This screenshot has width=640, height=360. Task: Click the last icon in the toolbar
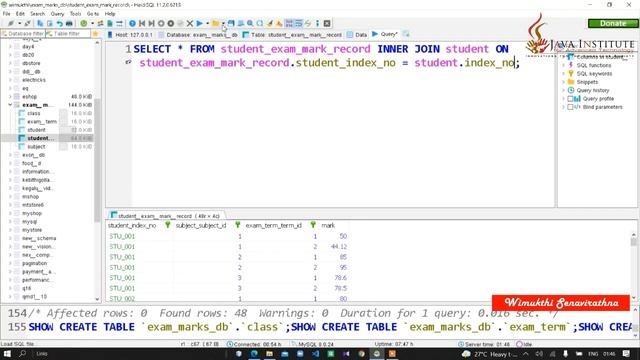(327, 24)
